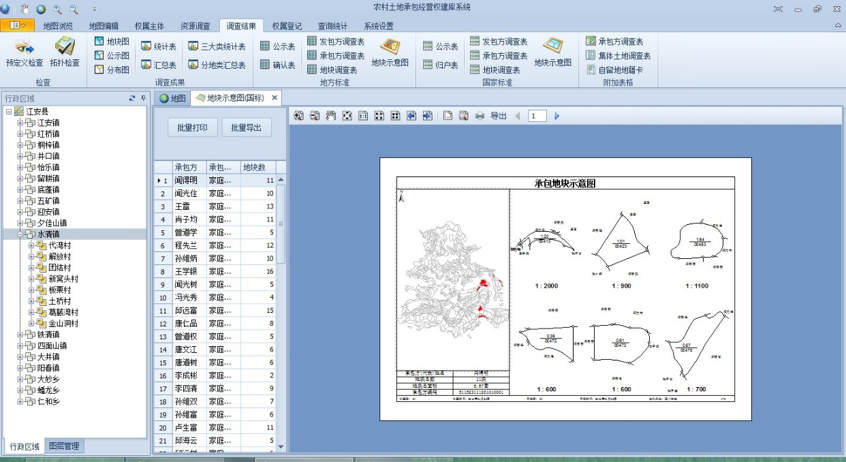Run the 拓扑检查 topology check tool
The image size is (846, 462).
pos(65,50)
